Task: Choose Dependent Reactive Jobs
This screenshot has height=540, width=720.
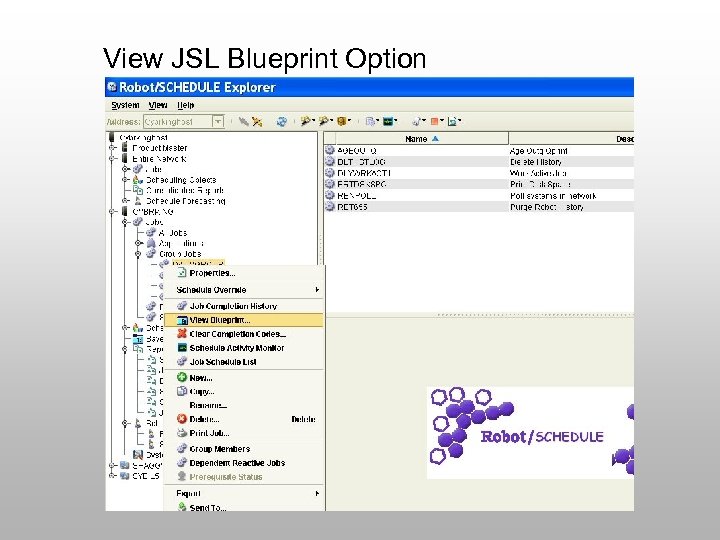Action: [244, 463]
